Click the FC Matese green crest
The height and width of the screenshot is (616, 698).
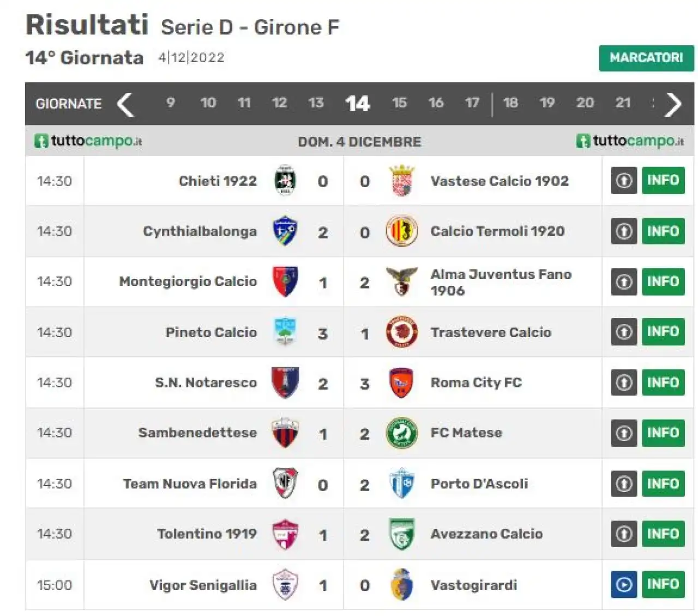(402, 433)
